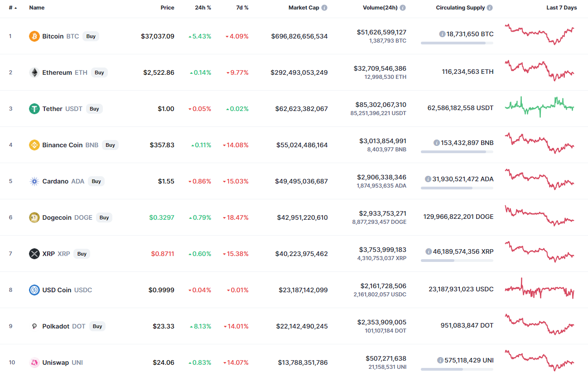The height and width of the screenshot is (377, 588).
Task: Click the Bitcoin logo icon
Action: (x=34, y=36)
